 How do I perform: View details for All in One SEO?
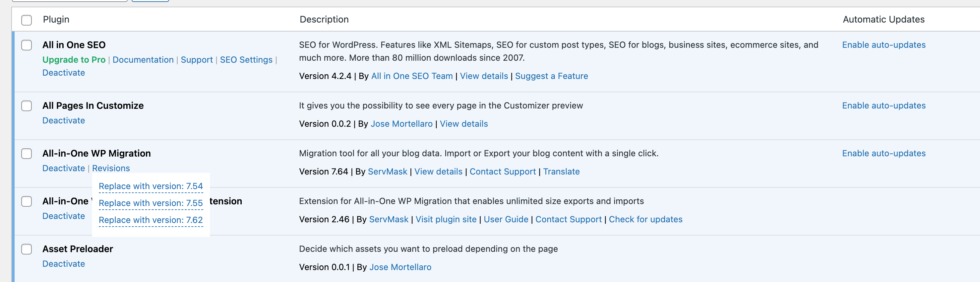tap(484, 76)
